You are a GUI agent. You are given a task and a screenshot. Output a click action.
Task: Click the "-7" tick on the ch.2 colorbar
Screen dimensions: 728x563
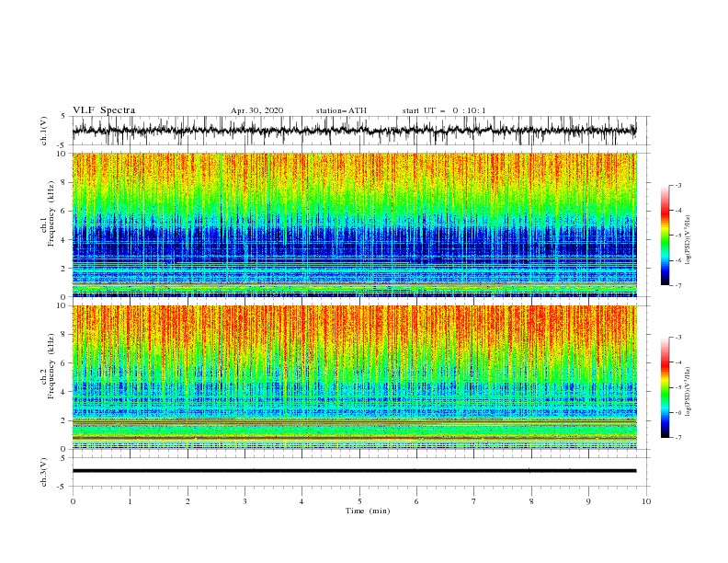[x=677, y=438]
